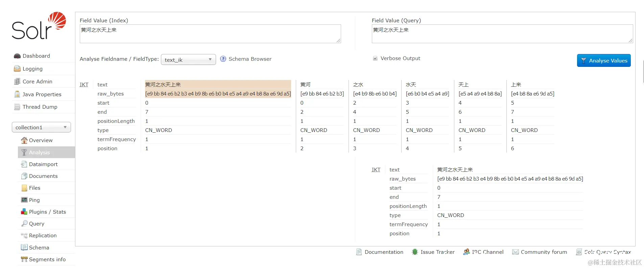Click the Segments info icon

(24, 260)
